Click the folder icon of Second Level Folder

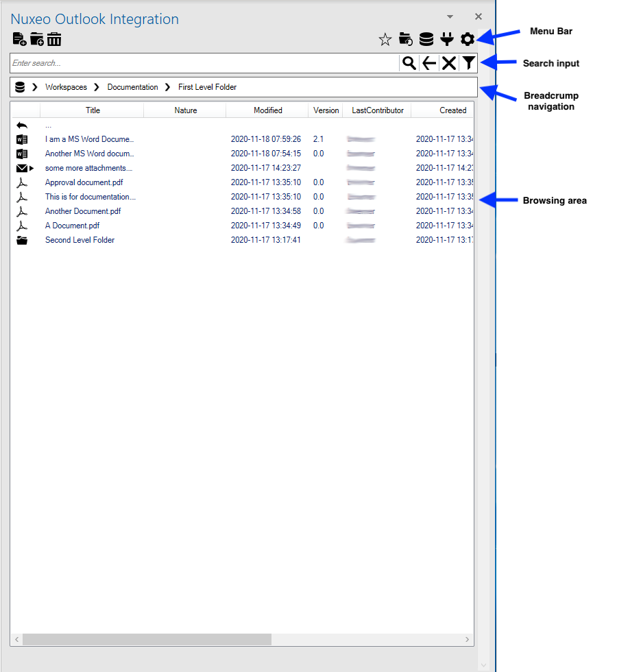[22, 240]
